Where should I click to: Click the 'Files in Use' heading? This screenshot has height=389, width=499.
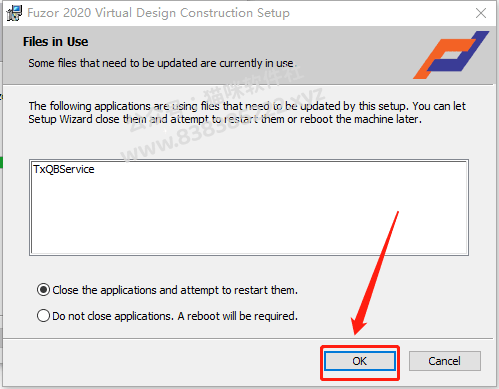click(55, 42)
